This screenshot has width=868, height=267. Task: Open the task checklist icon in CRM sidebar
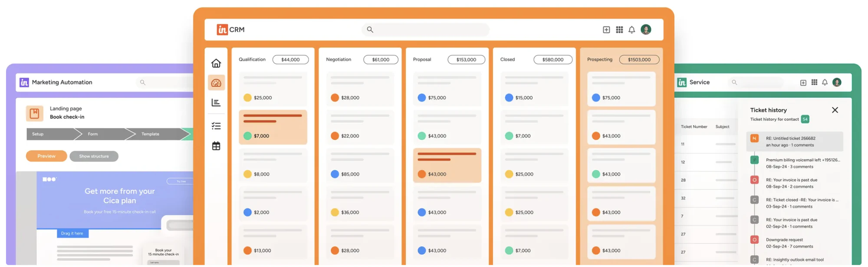[x=216, y=126]
